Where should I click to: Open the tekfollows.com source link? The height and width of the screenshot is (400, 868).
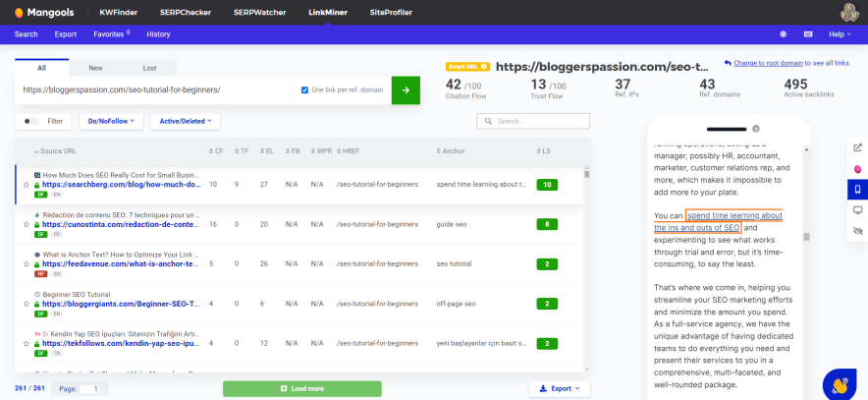click(121, 344)
